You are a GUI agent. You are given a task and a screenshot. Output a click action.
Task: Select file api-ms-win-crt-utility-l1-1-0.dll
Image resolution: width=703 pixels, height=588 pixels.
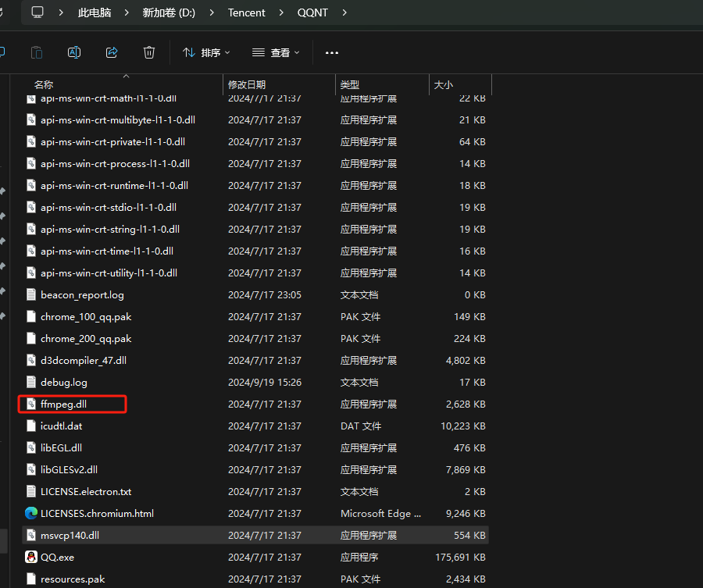click(109, 273)
